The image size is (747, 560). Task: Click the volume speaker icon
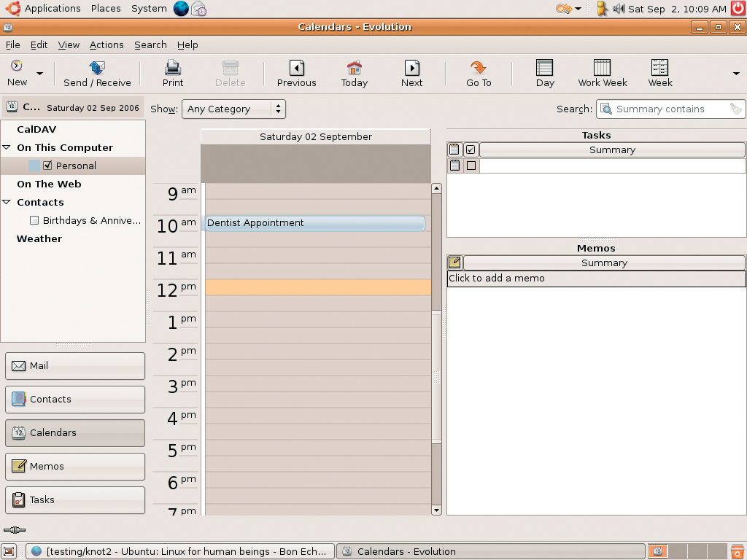tap(619, 9)
